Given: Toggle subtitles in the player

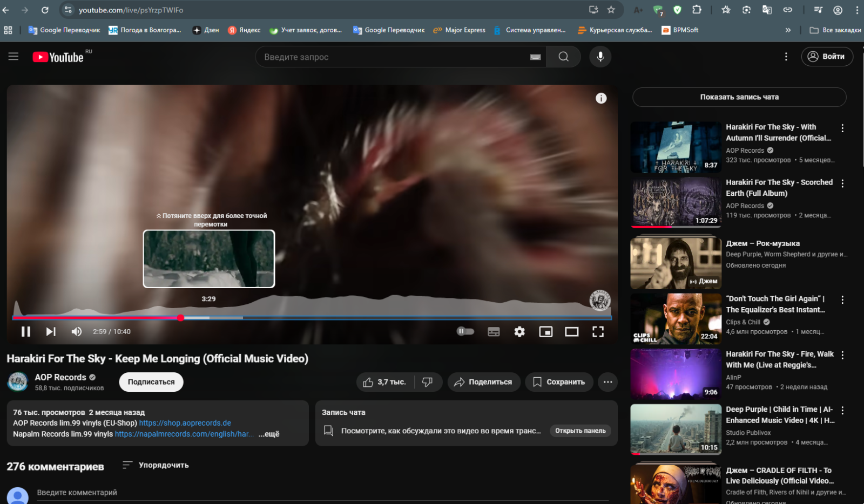Looking at the screenshot, I should click(x=494, y=331).
